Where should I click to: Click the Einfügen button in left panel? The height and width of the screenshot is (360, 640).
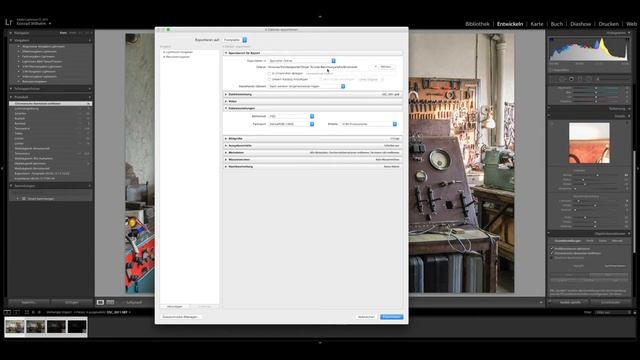point(72,302)
